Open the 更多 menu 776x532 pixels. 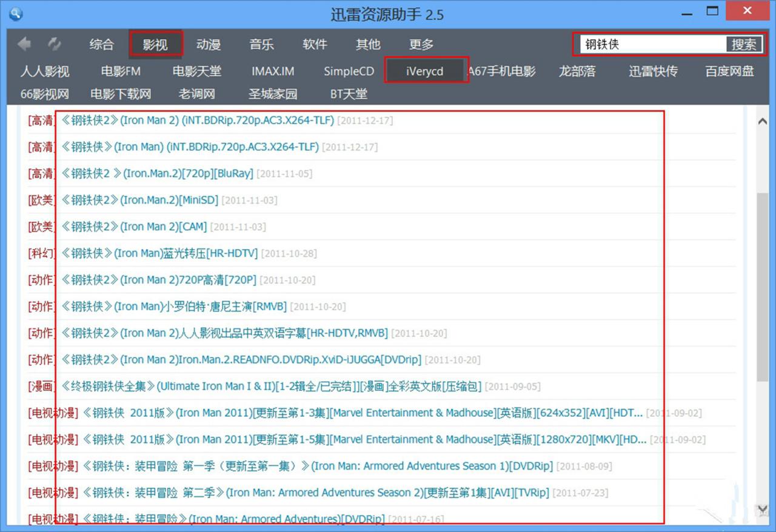pos(421,44)
